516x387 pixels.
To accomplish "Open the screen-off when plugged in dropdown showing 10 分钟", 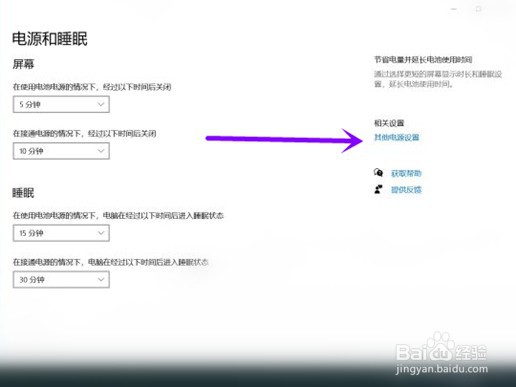I will click(61, 151).
